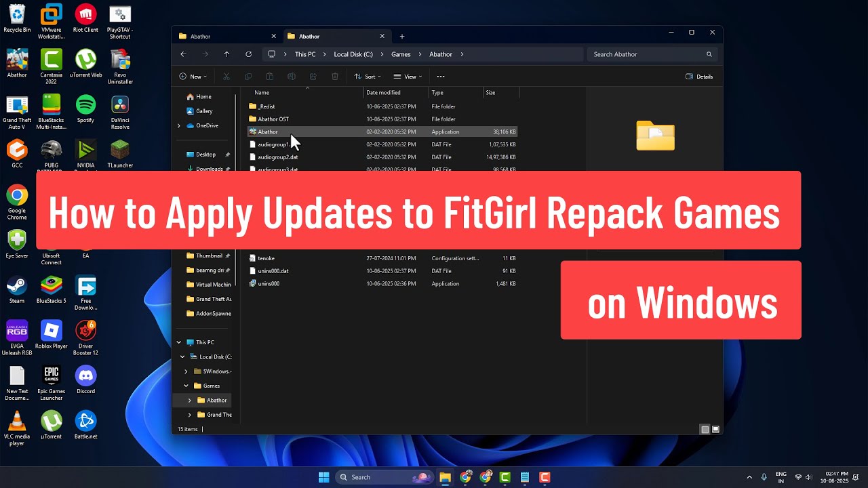This screenshot has width=868, height=488.
Task: Go back in File Explorer
Action: 183,54
